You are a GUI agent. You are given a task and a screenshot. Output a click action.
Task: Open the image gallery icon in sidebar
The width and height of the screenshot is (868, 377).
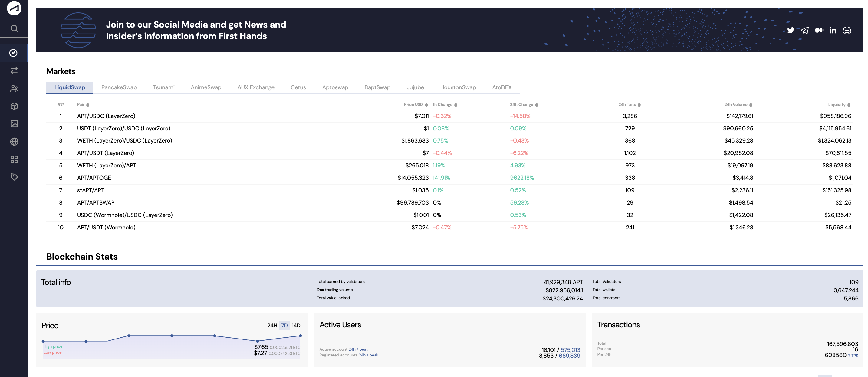click(14, 124)
